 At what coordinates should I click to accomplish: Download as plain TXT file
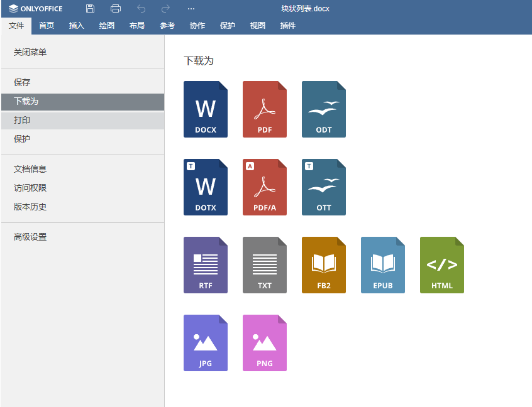point(265,265)
